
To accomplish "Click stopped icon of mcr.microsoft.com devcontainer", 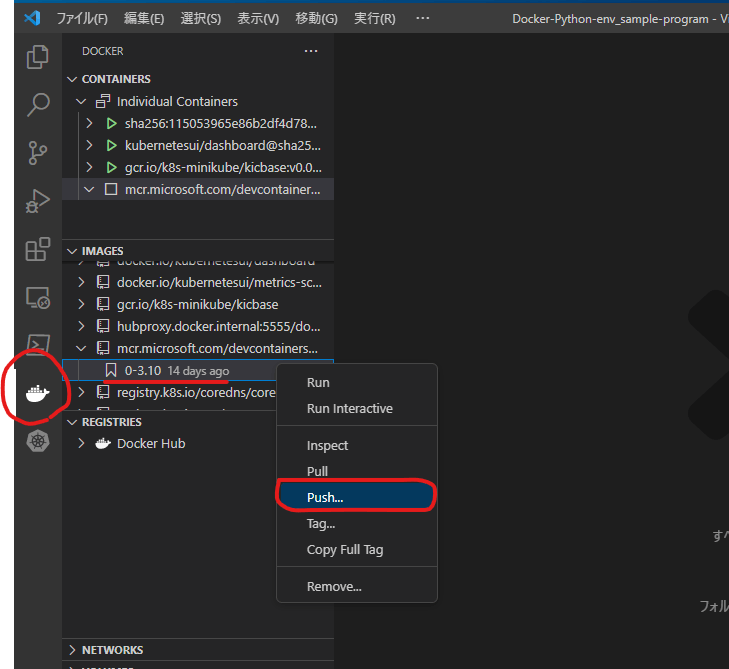I will (x=111, y=189).
